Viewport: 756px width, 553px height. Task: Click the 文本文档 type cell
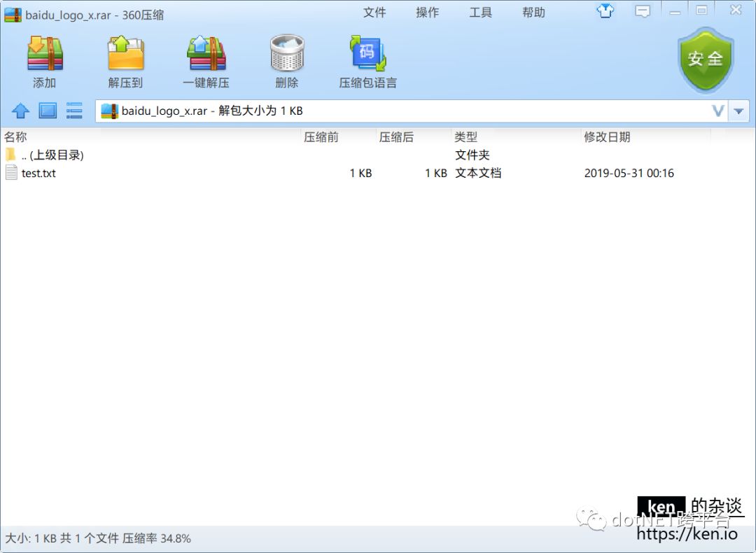click(x=478, y=173)
